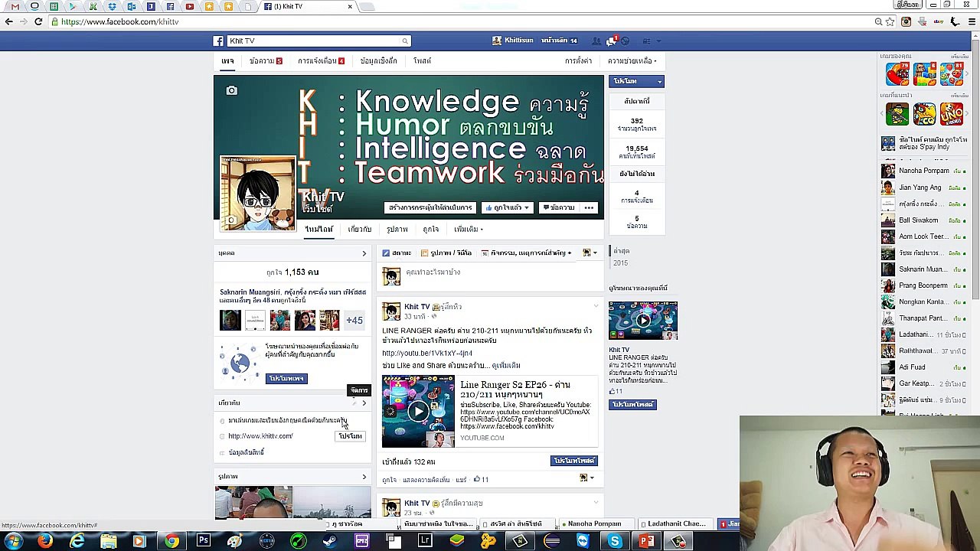Open the post-as identity selector in composer
This screenshot has width=980, height=551.
590,253
